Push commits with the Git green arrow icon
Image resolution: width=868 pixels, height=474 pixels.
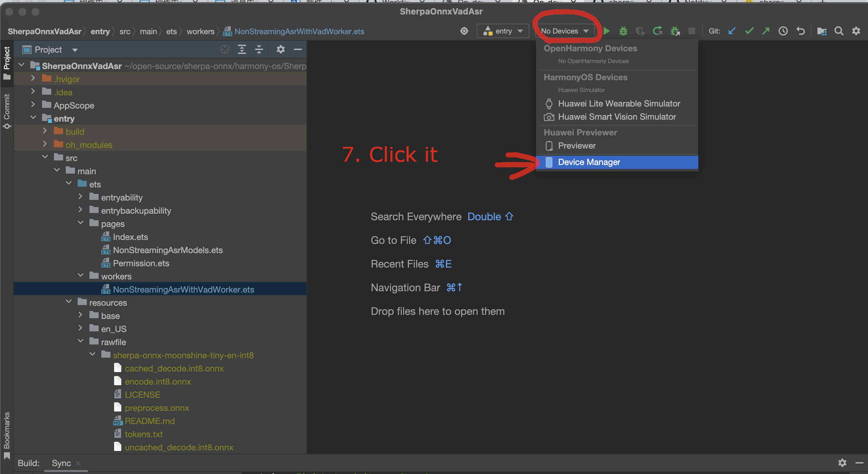pos(766,31)
